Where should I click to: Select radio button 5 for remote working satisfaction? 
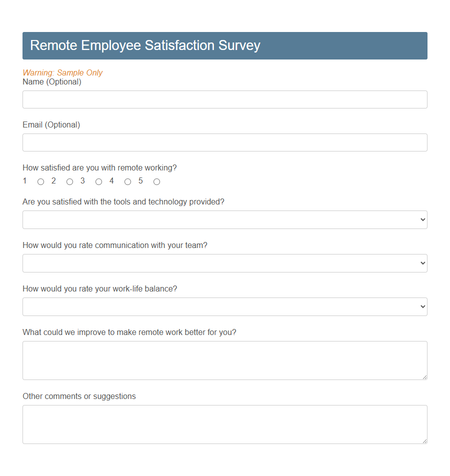156,181
